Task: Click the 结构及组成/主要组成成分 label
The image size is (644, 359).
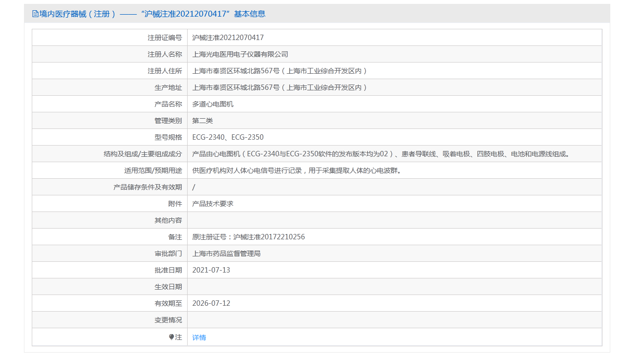Action: click(x=143, y=154)
